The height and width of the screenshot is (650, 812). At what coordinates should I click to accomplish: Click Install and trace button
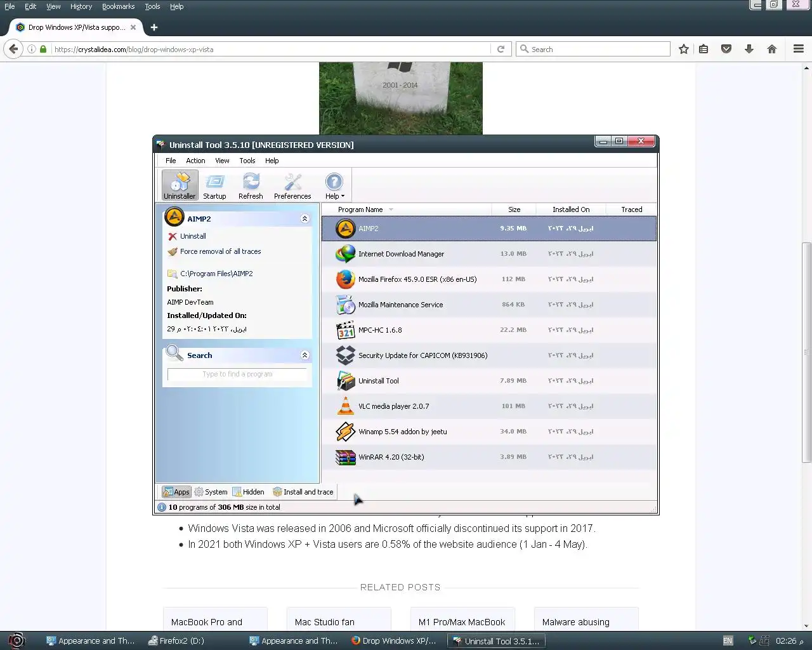(x=303, y=492)
